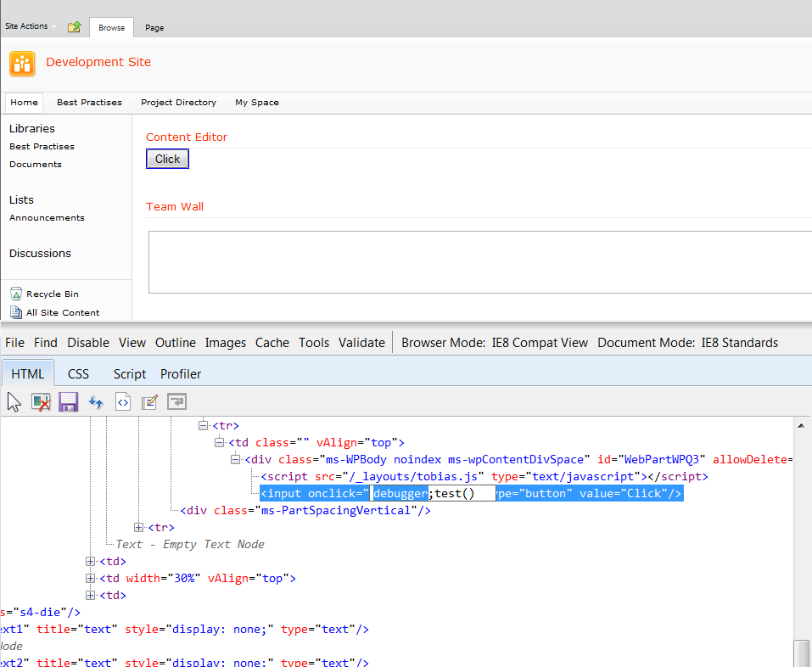
Task: Toggle the Edit mode pencil icon
Action: (x=149, y=402)
